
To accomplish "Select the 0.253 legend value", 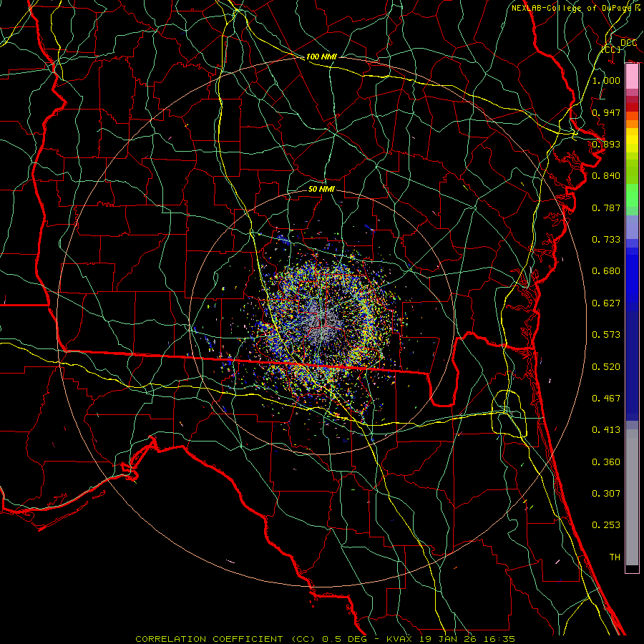I will 606,525.
